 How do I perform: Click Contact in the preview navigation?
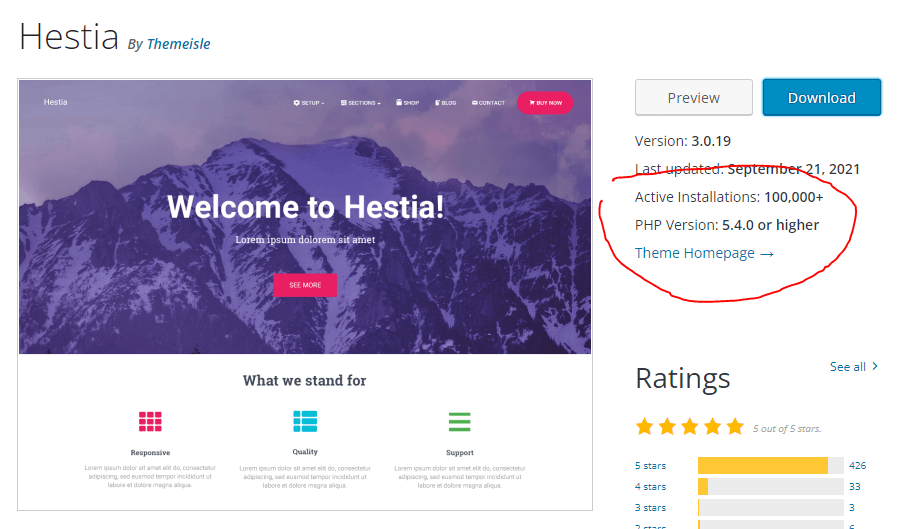point(489,103)
